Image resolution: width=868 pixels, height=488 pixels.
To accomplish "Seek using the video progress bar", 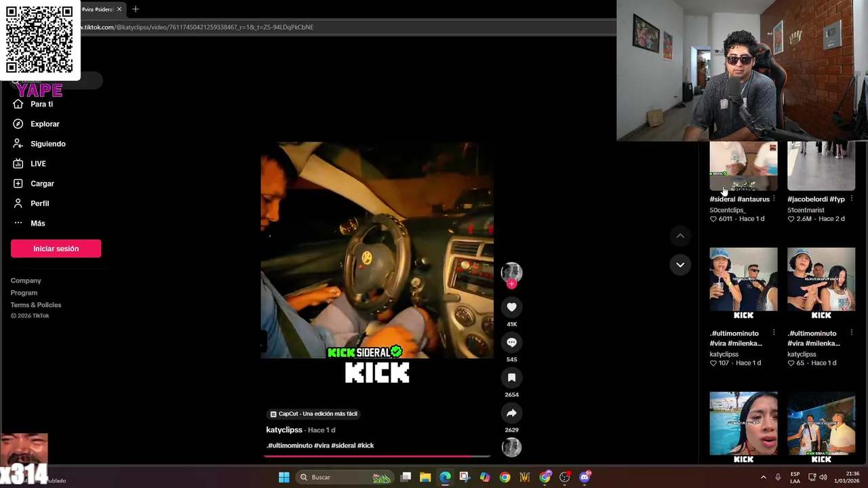I will (377, 456).
